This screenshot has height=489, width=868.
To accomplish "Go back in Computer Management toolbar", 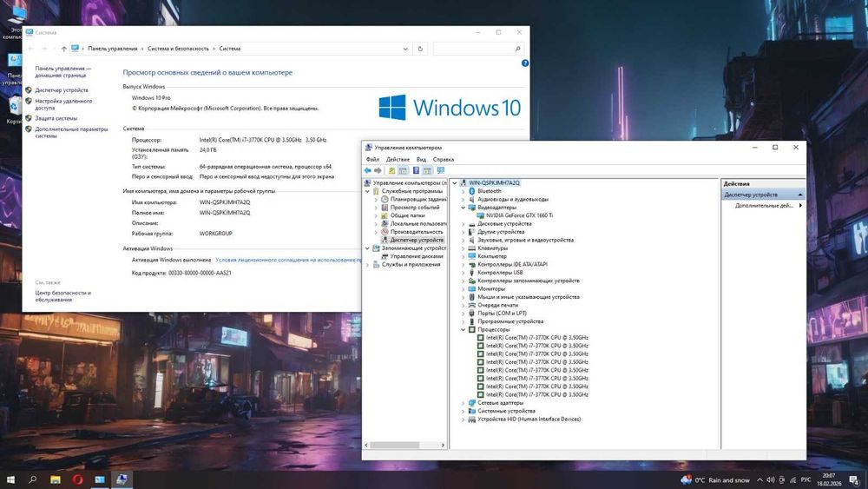I will point(367,170).
